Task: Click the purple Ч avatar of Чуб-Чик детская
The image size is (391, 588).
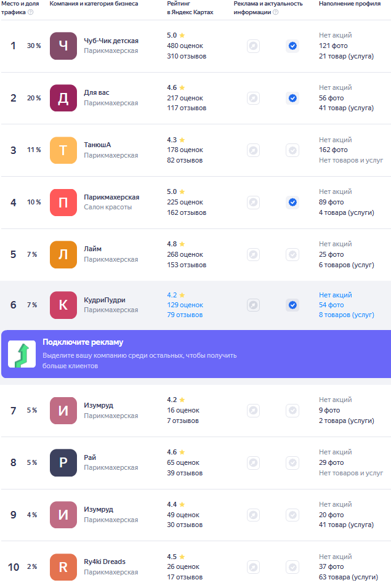Action: pyautogui.click(x=63, y=46)
